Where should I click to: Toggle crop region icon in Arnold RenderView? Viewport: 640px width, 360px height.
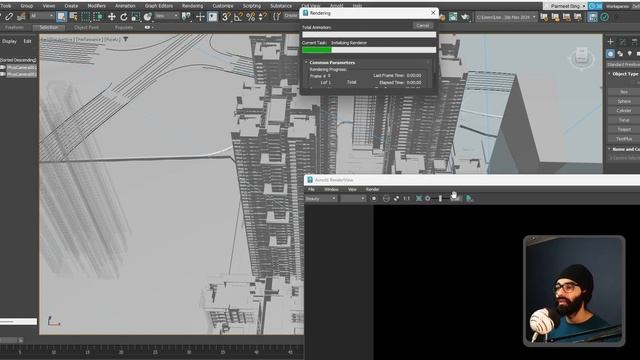(x=419, y=198)
